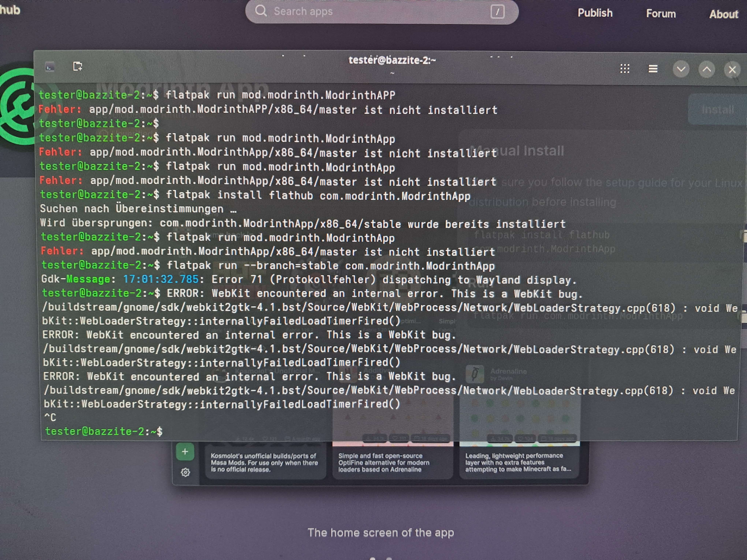The width and height of the screenshot is (747, 560).
Task: Open the tab overview grid
Action: pos(624,69)
